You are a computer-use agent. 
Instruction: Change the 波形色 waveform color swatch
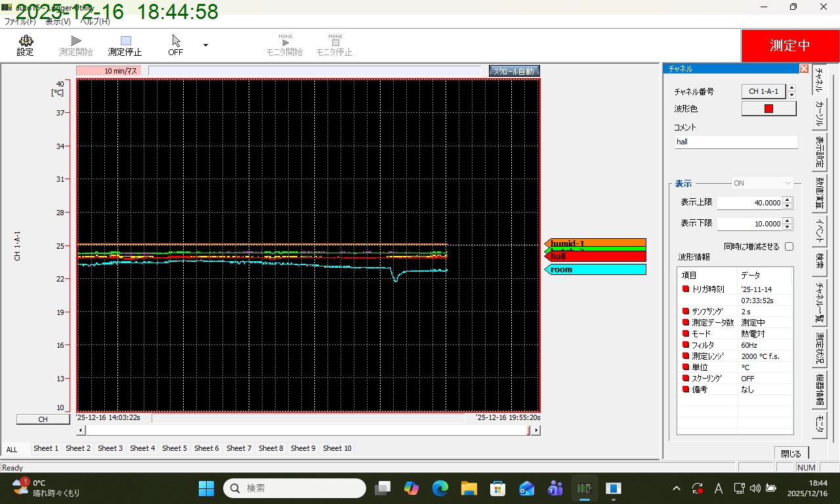[x=768, y=108]
